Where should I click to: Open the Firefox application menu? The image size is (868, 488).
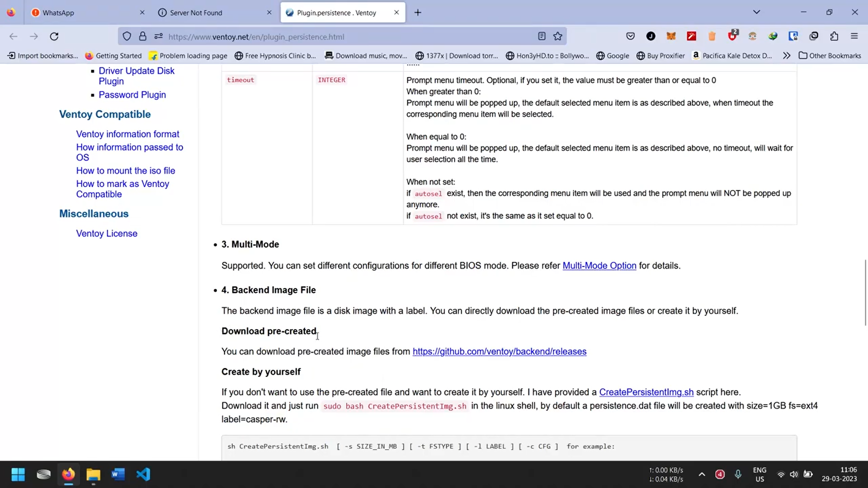(x=854, y=36)
